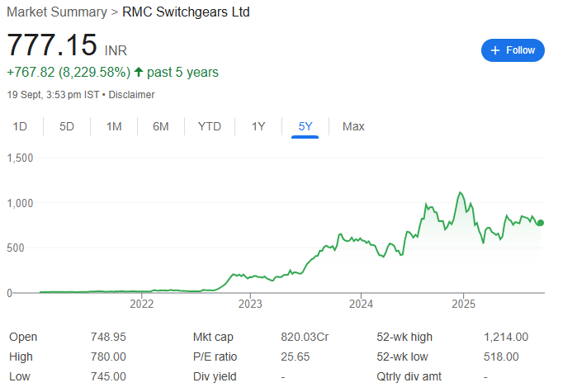Image resolution: width=577 pixels, height=392 pixels.
Task: Click the plus icon in the Follow button
Action: (x=495, y=50)
